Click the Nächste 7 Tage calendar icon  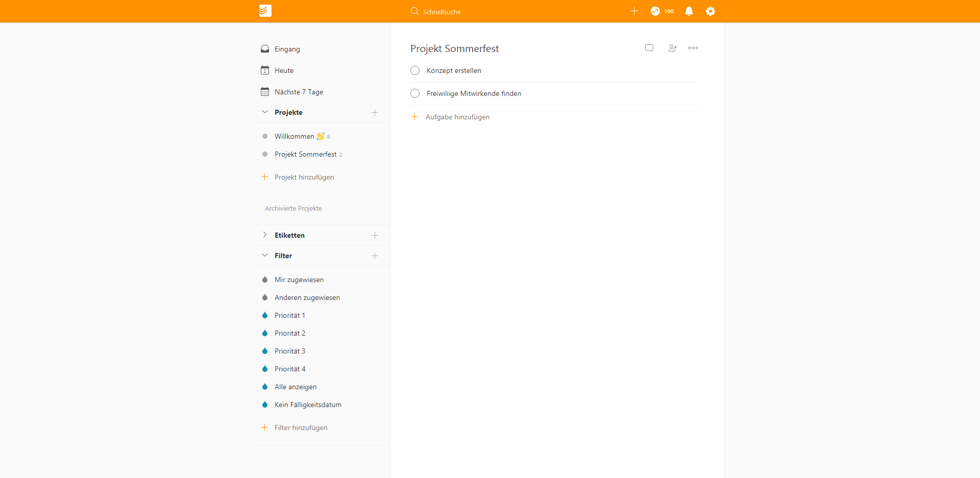(x=265, y=92)
